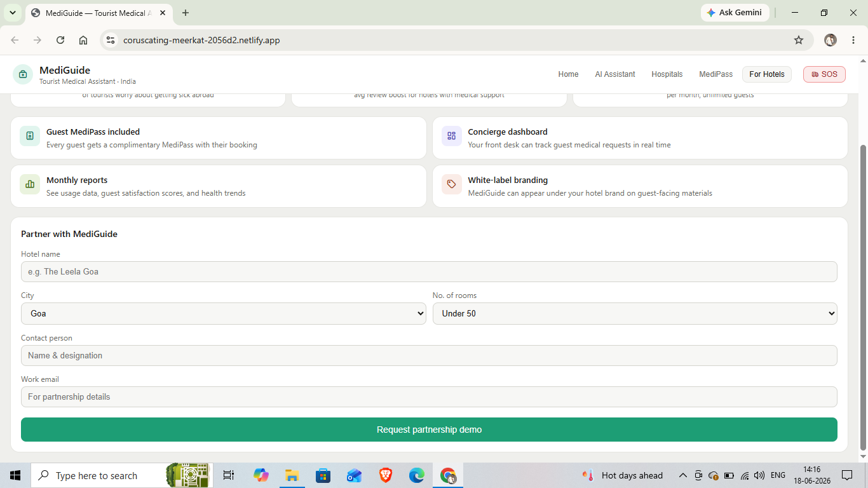This screenshot has width=868, height=488.
Task: Open Microsoft Edge from the taskbar
Action: tap(416, 475)
